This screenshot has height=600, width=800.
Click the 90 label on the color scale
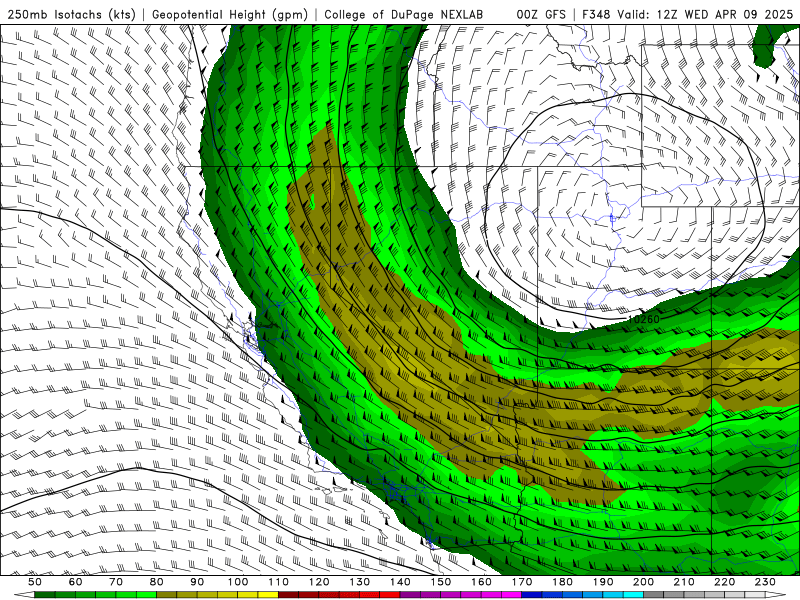click(197, 582)
